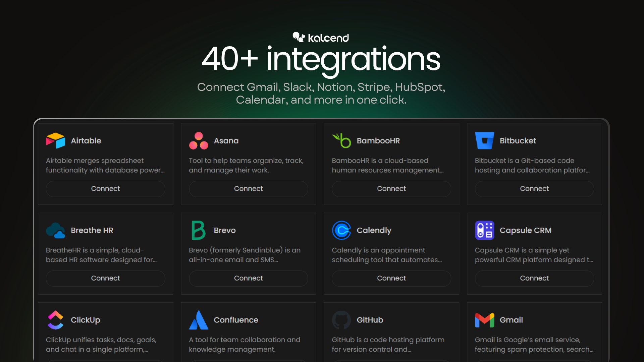The height and width of the screenshot is (362, 644).
Task: Click the Brevo card title
Action: click(x=225, y=230)
